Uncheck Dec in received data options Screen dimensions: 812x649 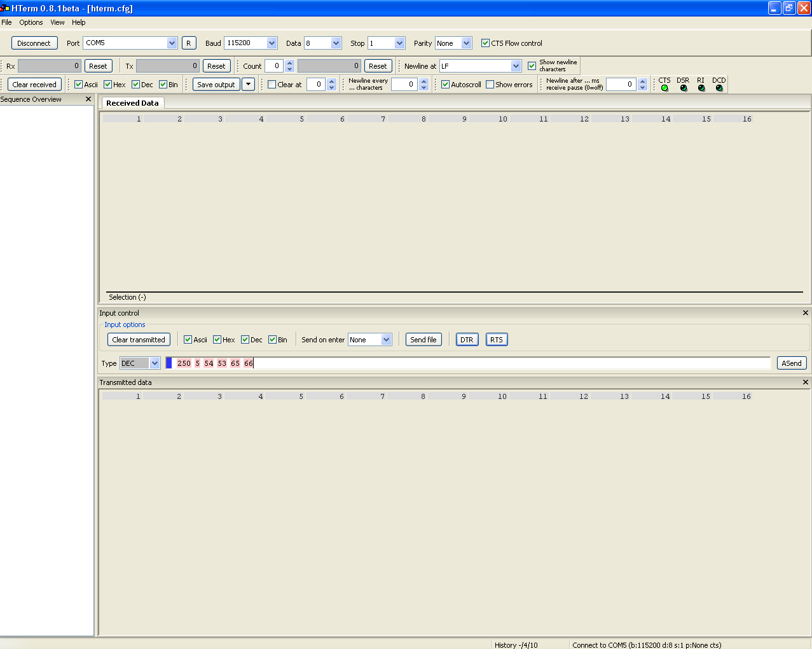[x=135, y=85]
